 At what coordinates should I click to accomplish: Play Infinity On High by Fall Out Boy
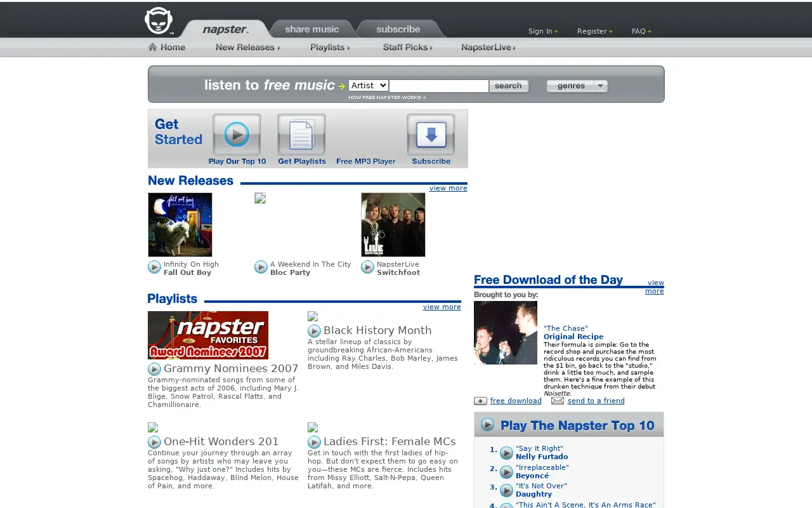tap(154, 267)
